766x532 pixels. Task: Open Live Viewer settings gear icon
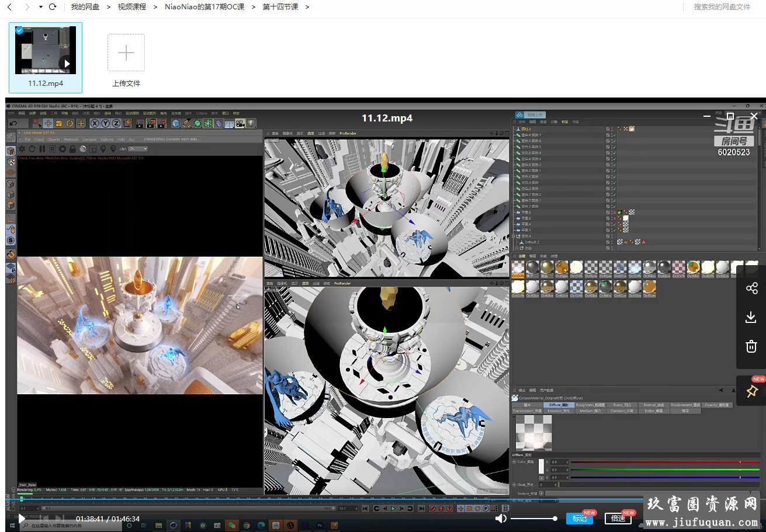coord(63,148)
